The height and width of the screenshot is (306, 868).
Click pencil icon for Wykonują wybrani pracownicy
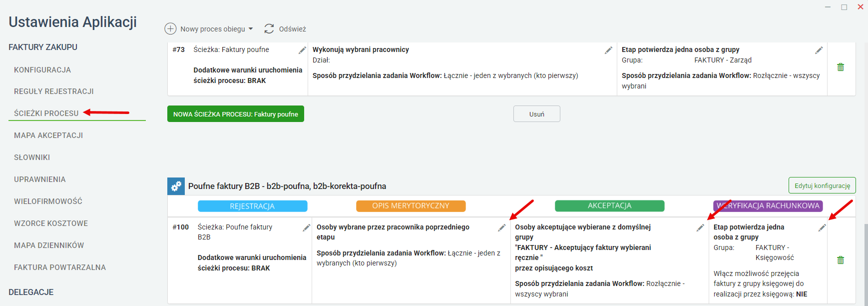tap(608, 50)
